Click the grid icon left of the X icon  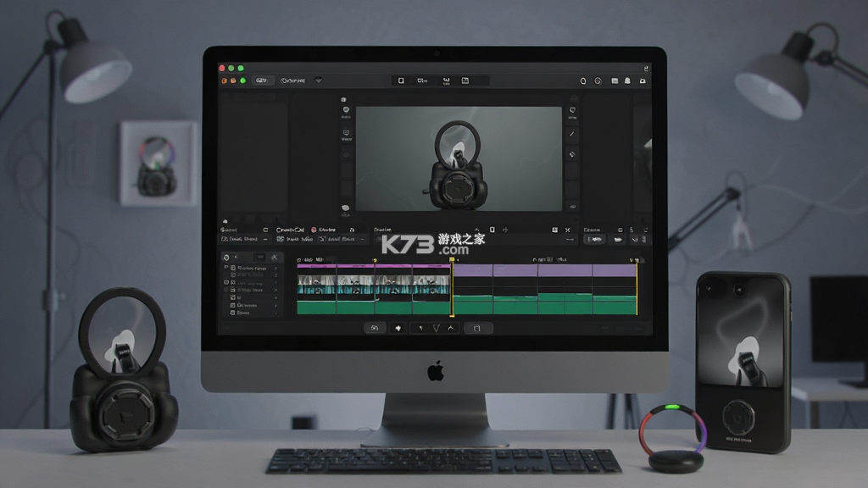[554, 230]
